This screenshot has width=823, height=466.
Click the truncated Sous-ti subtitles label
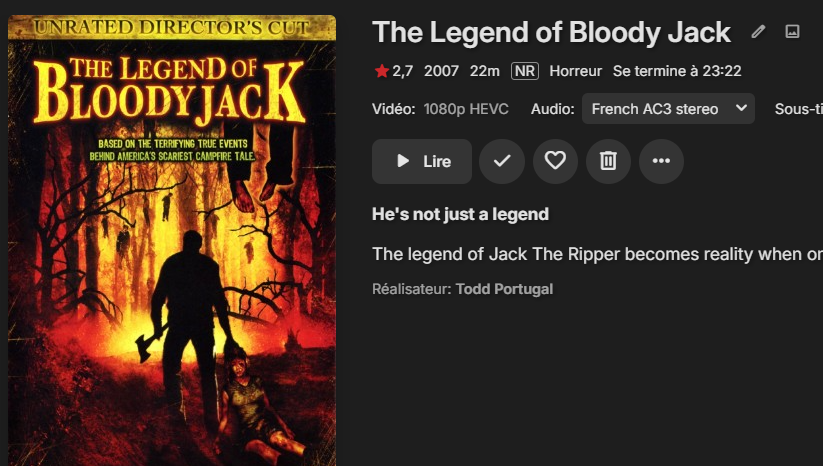click(798, 109)
